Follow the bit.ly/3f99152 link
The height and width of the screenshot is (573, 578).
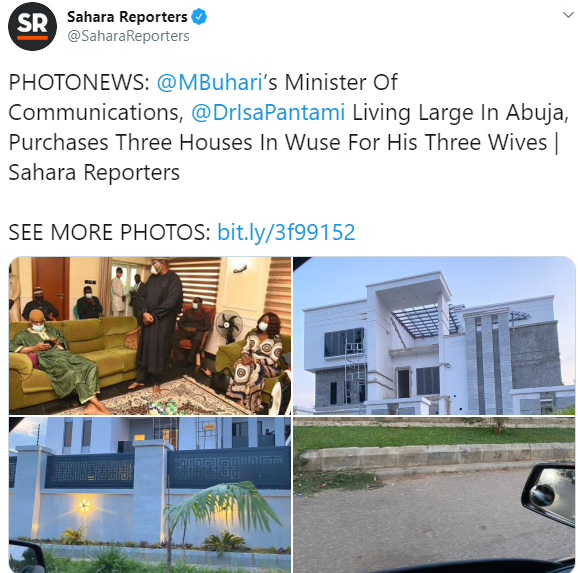(x=286, y=232)
